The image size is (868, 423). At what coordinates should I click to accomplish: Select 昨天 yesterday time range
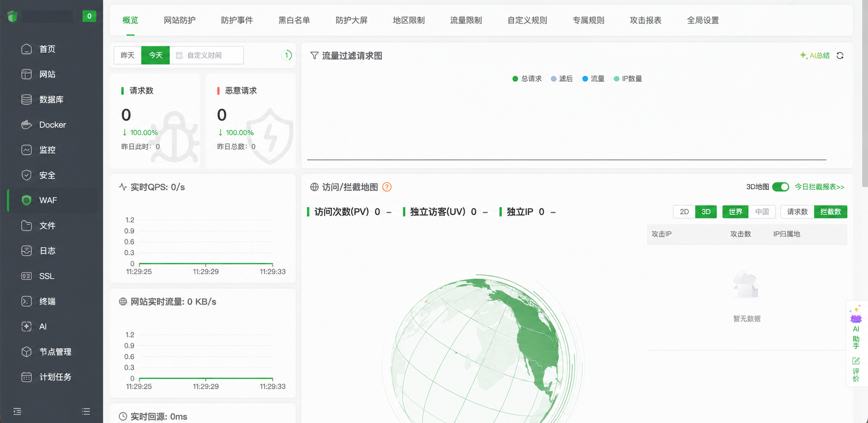pyautogui.click(x=128, y=55)
